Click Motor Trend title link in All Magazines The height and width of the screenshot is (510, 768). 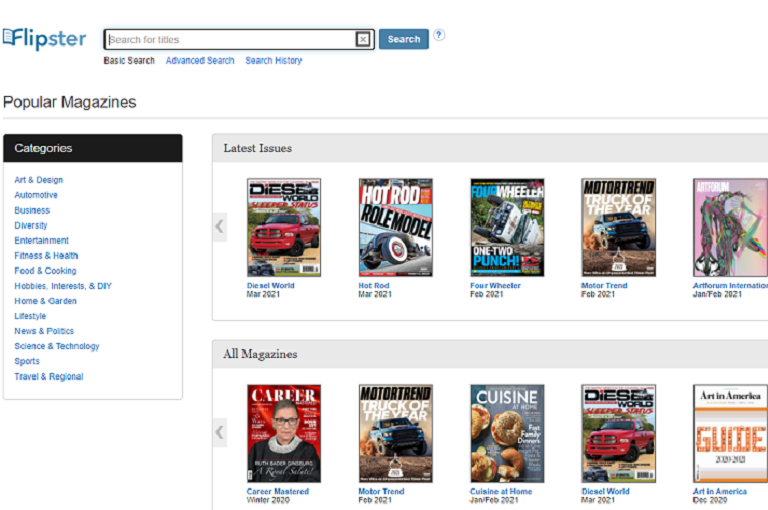(381, 491)
